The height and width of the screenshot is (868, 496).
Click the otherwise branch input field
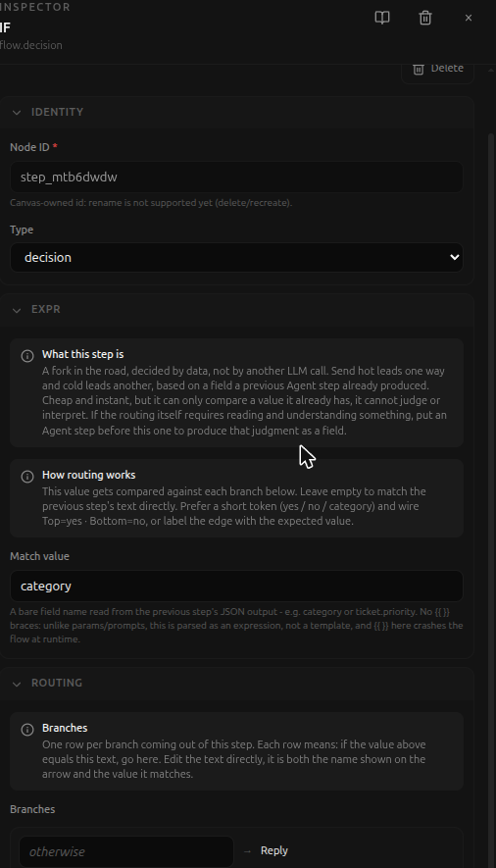[126, 851]
